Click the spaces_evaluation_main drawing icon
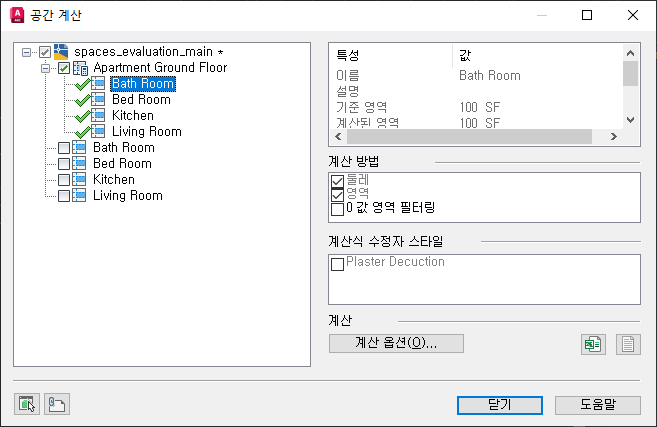The width and height of the screenshot is (657, 427). pyautogui.click(x=61, y=52)
